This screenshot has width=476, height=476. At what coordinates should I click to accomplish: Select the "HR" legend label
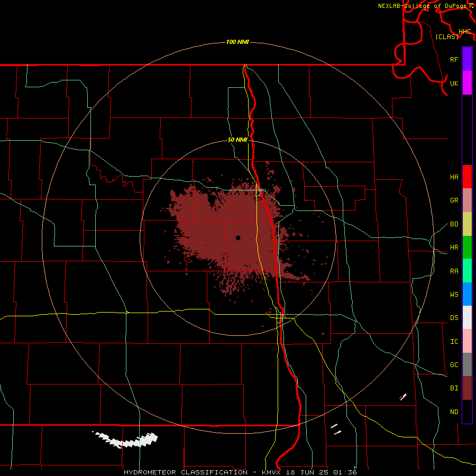pos(454,247)
